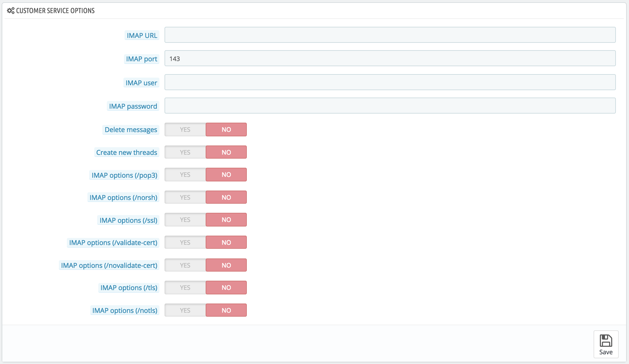Turn on IMAP options (/pop3) YES
This screenshot has height=364, width=629.
pos(185,175)
